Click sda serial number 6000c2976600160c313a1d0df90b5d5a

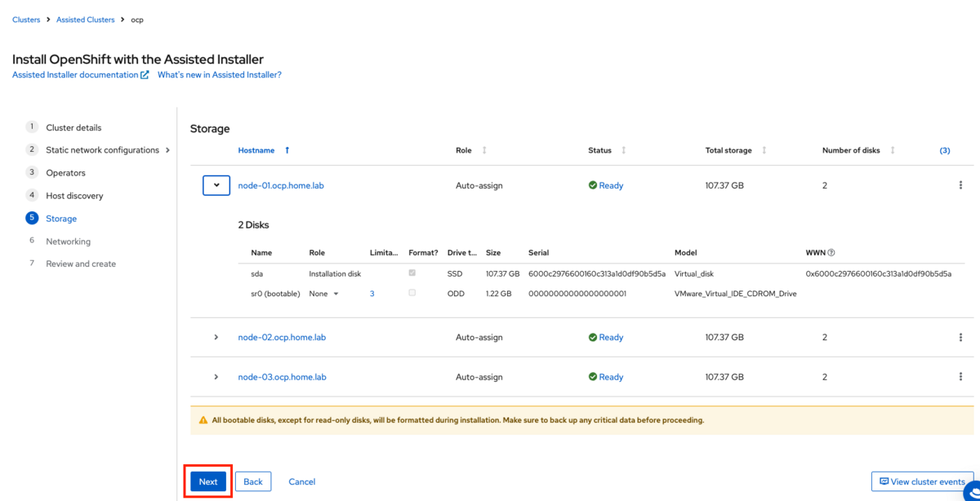[597, 273]
